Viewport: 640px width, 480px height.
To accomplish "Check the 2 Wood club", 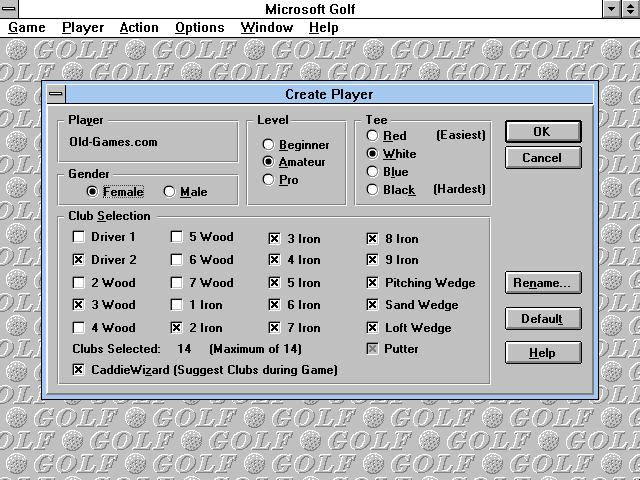I will click(104, 282).
